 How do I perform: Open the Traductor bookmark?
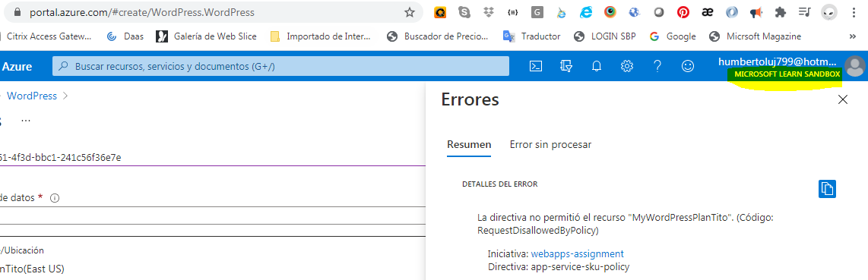(531, 36)
